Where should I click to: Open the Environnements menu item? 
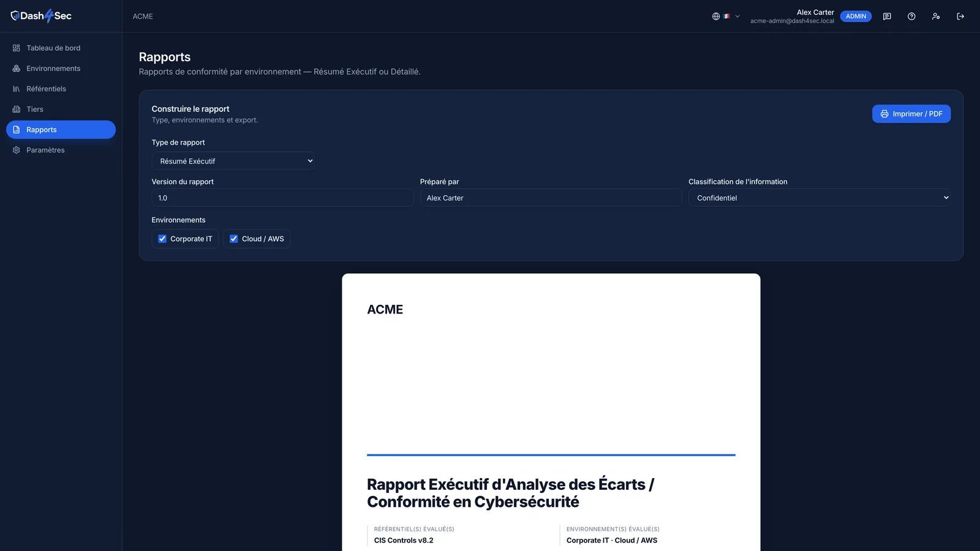[x=61, y=69]
